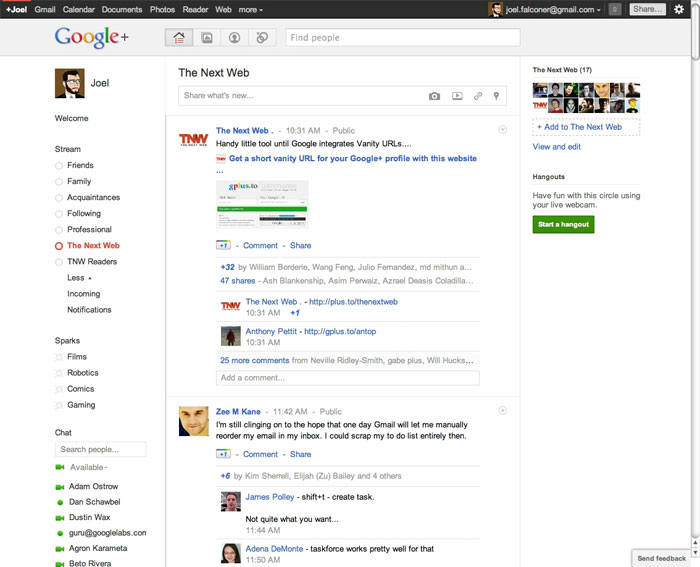The height and width of the screenshot is (567, 700).
Task: Open Calendar from top bar
Action: click(x=79, y=9)
